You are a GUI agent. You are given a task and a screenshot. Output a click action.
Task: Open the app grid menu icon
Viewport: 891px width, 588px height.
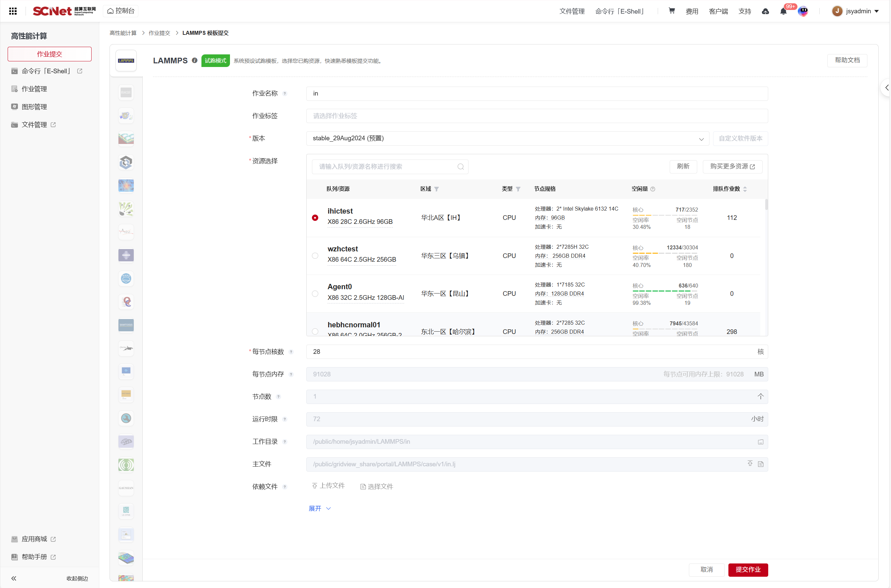click(13, 11)
